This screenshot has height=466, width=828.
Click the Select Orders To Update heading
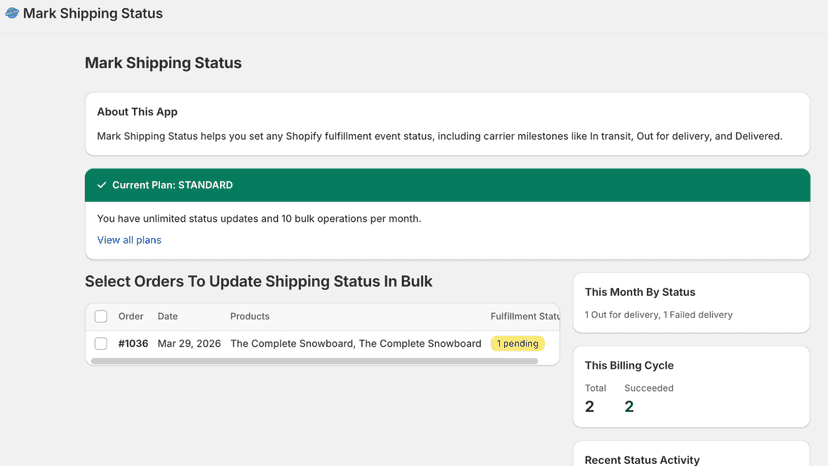pyautogui.click(x=259, y=282)
